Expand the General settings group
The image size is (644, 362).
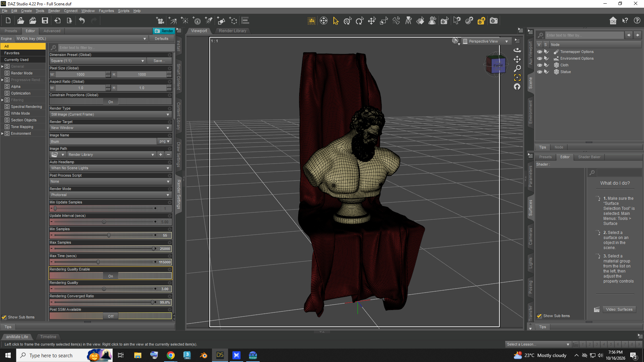pos(2,66)
